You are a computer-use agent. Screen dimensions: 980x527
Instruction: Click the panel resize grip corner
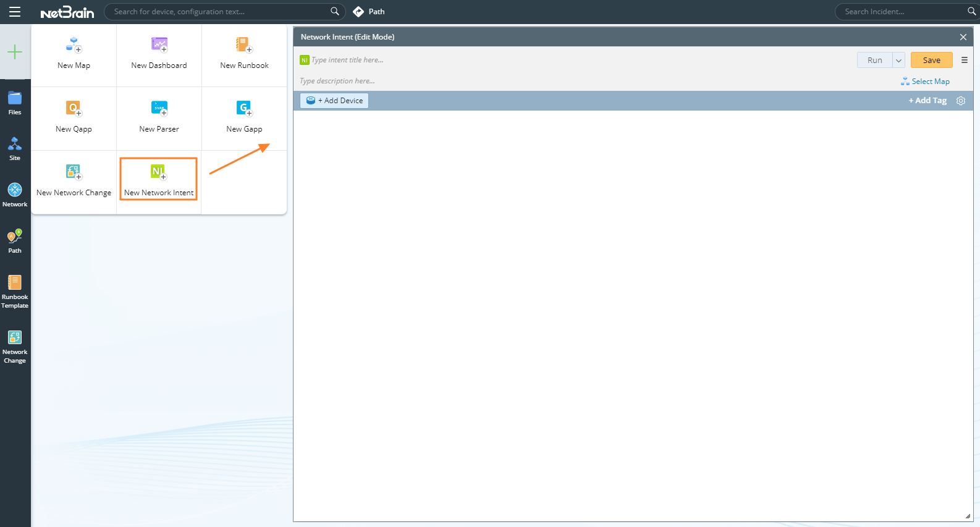pos(968,516)
